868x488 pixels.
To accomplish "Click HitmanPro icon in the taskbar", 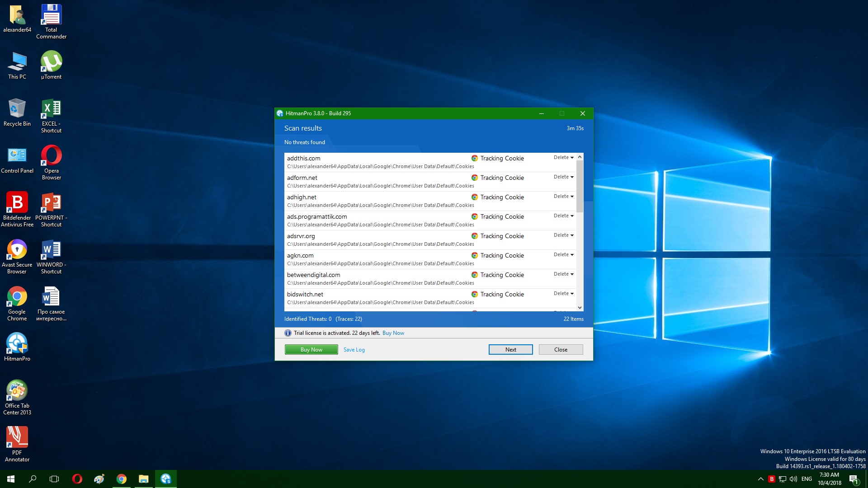I will pyautogui.click(x=165, y=479).
